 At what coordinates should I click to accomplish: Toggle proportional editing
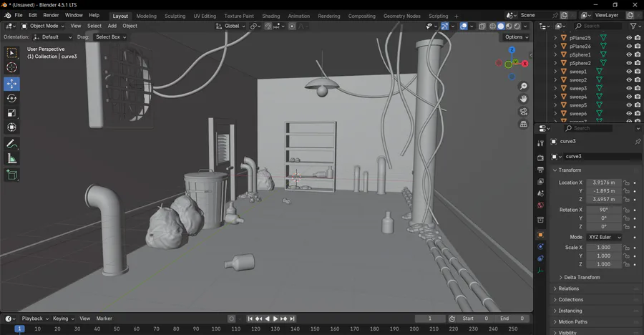pyautogui.click(x=292, y=26)
